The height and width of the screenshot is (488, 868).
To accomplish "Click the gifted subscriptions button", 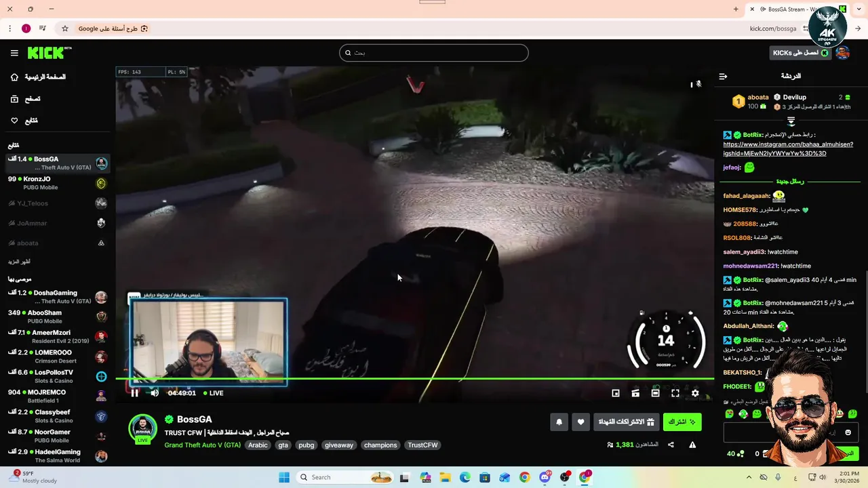I will coord(626,422).
